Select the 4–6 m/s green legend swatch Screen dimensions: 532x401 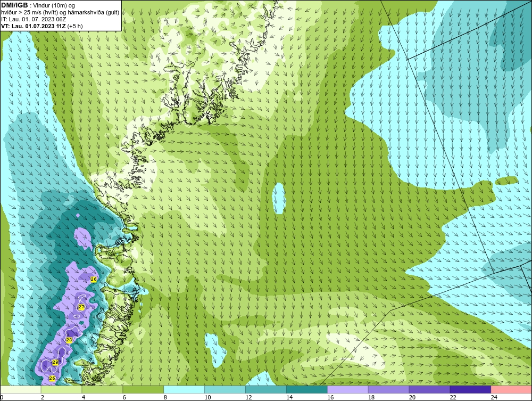(102, 389)
